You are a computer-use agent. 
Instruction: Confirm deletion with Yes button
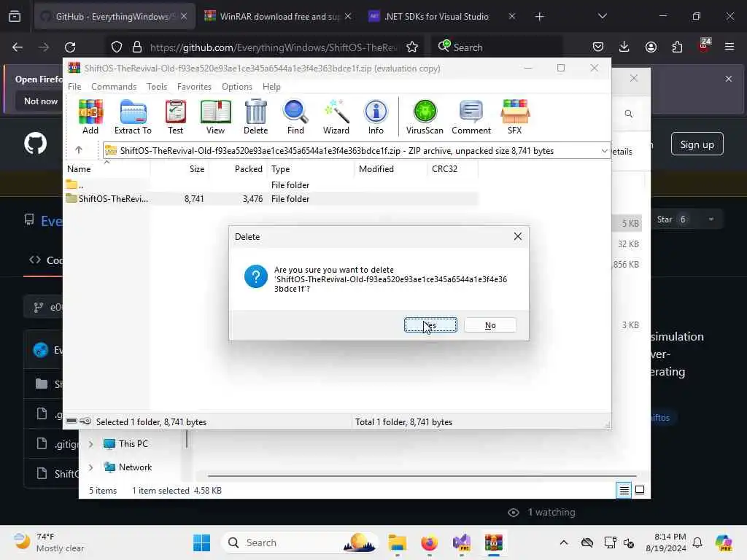tap(430, 325)
